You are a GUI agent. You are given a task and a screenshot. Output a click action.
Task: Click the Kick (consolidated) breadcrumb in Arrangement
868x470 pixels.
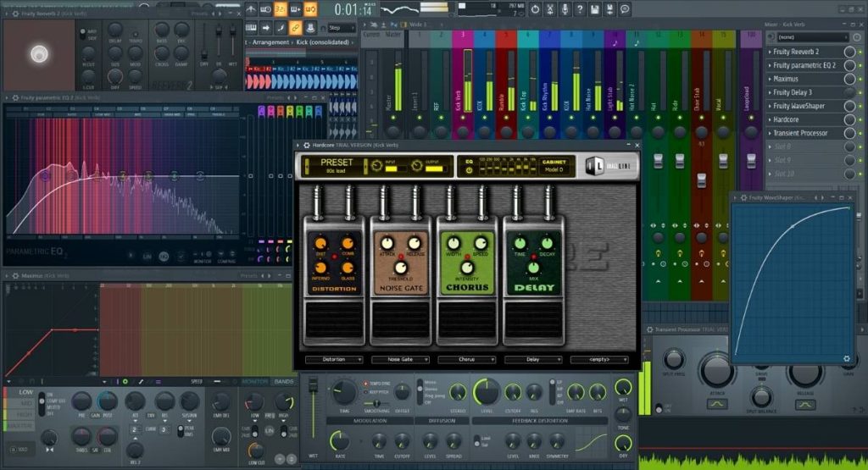(x=323, y=42)
